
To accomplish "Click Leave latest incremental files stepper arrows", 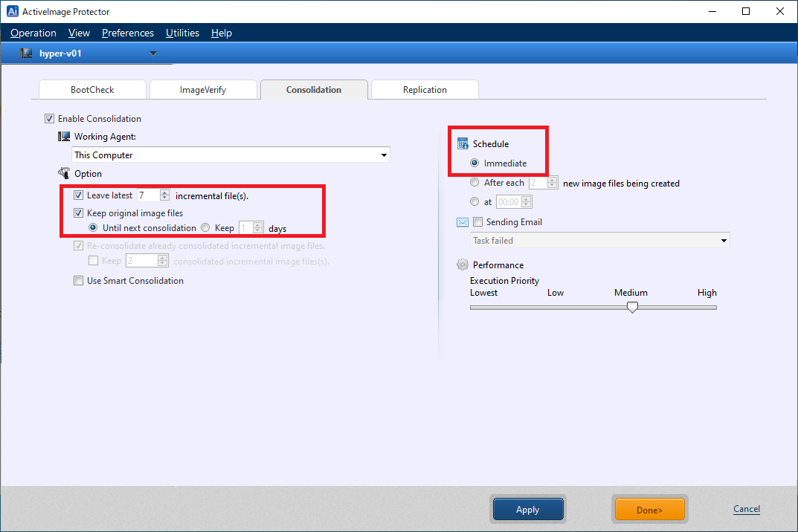I will tap(164, 195).
